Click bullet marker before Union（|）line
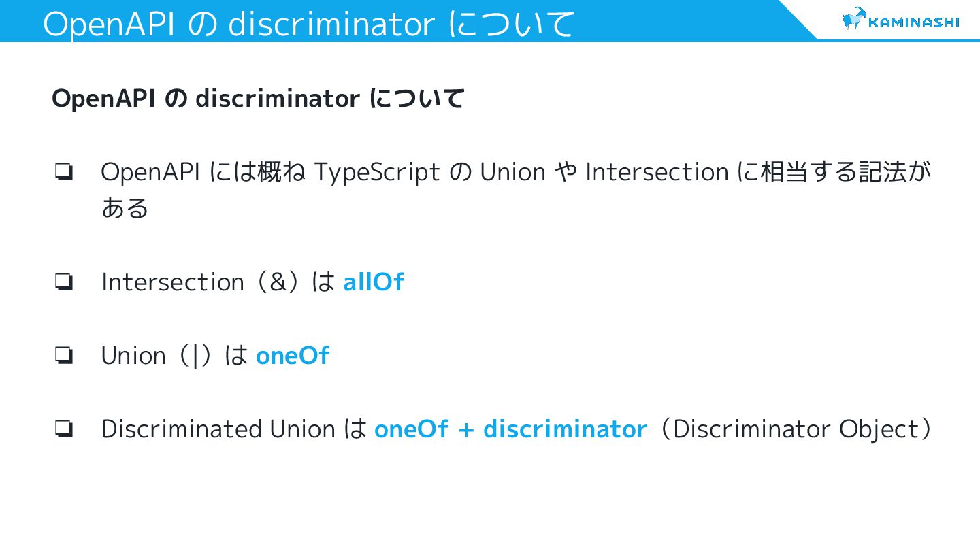 point(65,356)
